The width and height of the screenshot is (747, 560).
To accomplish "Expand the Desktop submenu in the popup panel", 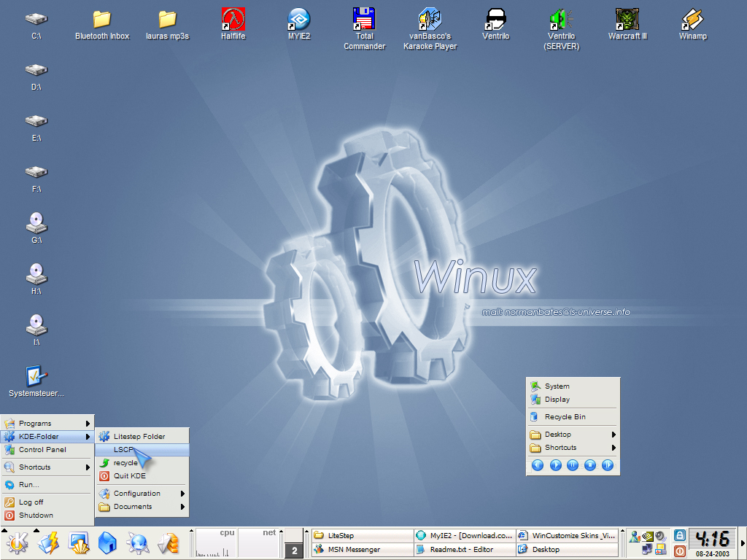I will [559, 434].
